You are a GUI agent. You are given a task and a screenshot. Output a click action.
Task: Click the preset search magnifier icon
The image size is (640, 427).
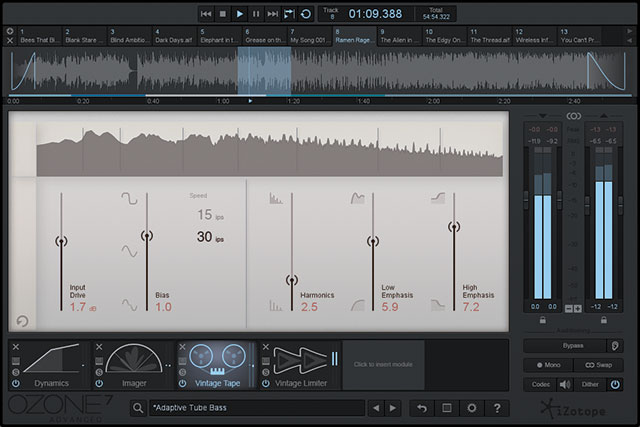137,408
